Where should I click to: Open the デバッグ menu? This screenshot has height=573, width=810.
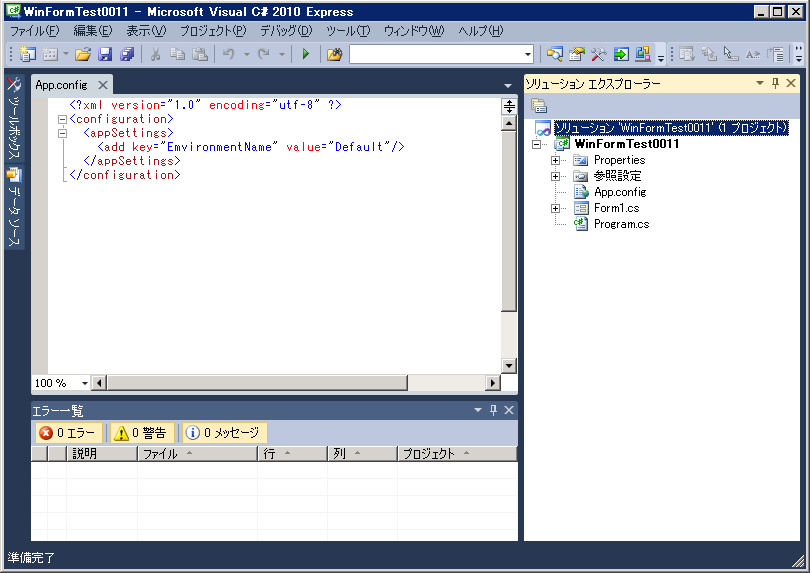click(286, 31)
